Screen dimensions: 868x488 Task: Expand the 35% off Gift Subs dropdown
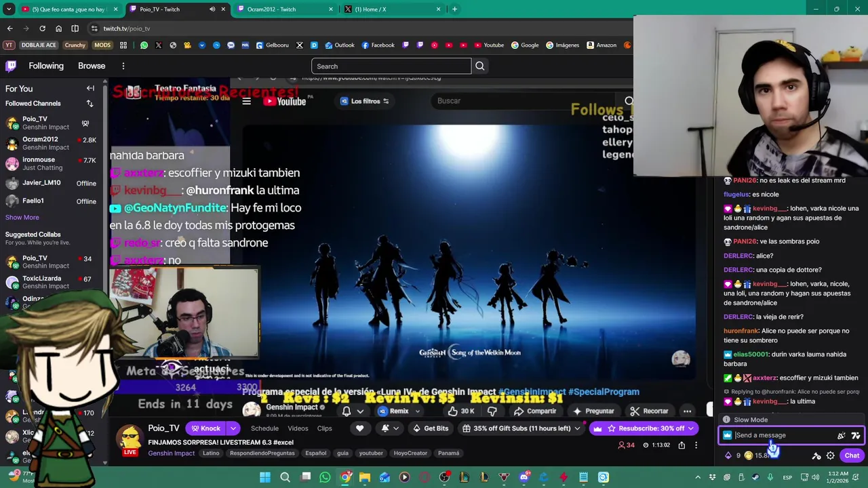577,428
